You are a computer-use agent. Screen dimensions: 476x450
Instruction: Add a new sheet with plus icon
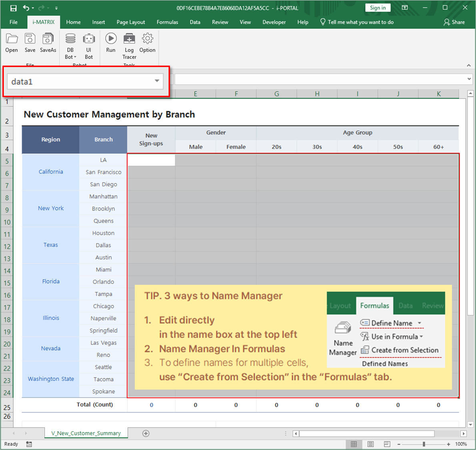pos(146,434)
